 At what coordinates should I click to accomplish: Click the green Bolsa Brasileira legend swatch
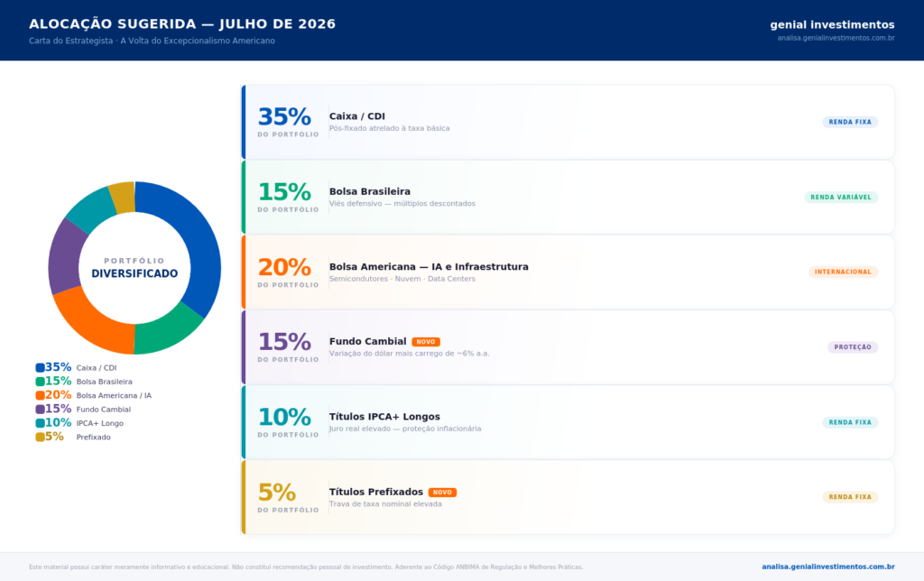[x=40, y=382]
